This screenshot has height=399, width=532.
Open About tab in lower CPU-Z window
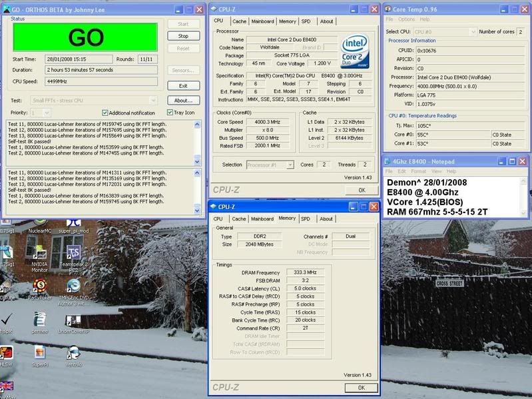point(326,219)
